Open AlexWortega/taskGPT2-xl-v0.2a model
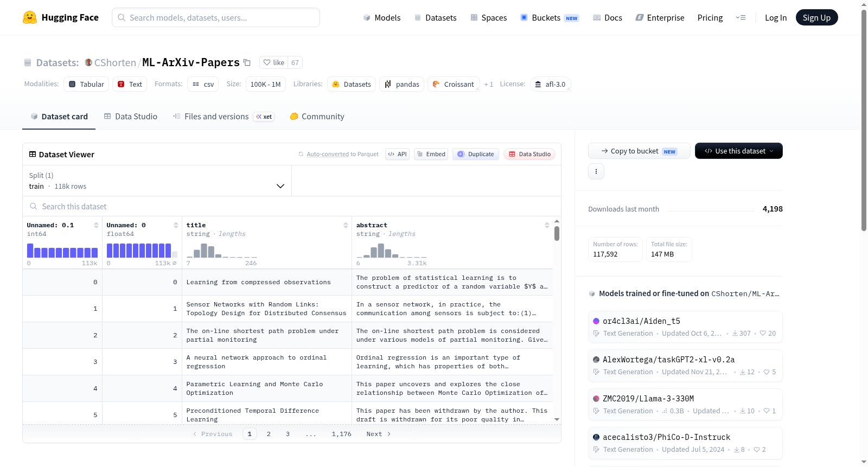This screenshot has height=467, width=868. click(685, 366)
